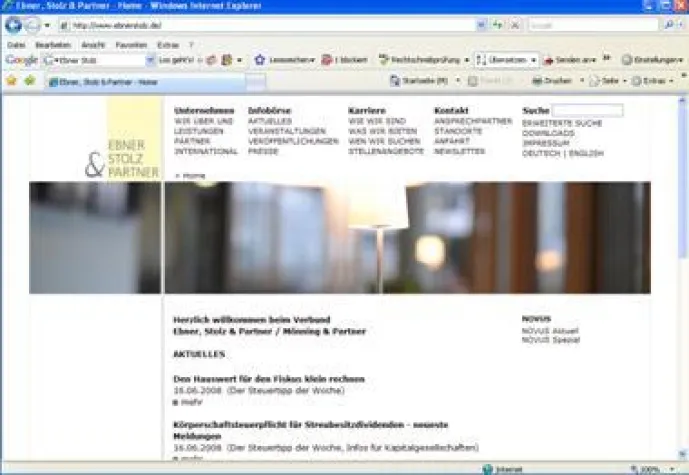Expand the Übersetzen dropdown arrow
689x475 pixels.
[533, 60]
